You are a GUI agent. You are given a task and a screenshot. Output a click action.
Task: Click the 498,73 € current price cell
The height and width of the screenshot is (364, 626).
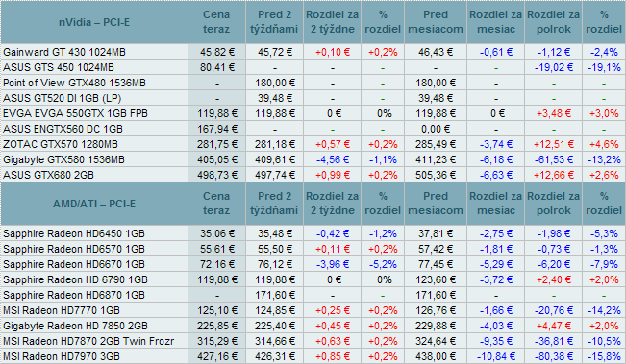pyautogui.click(x=216, y=175)
